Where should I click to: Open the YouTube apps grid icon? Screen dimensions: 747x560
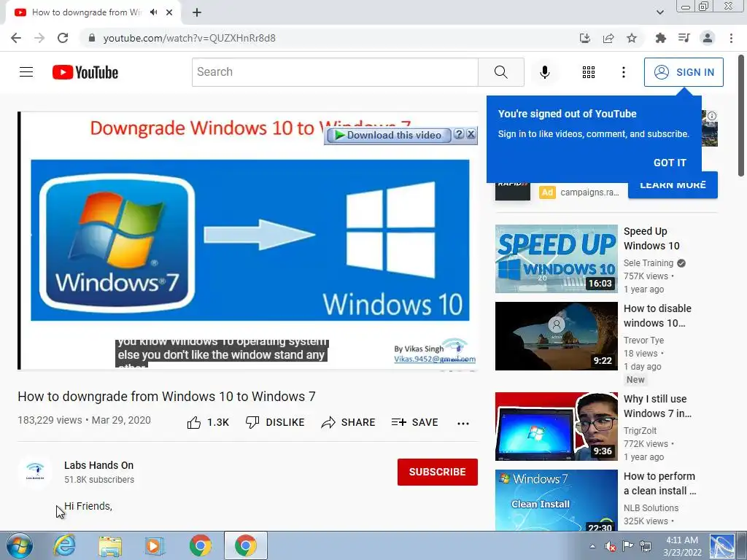tap(589, 72)
